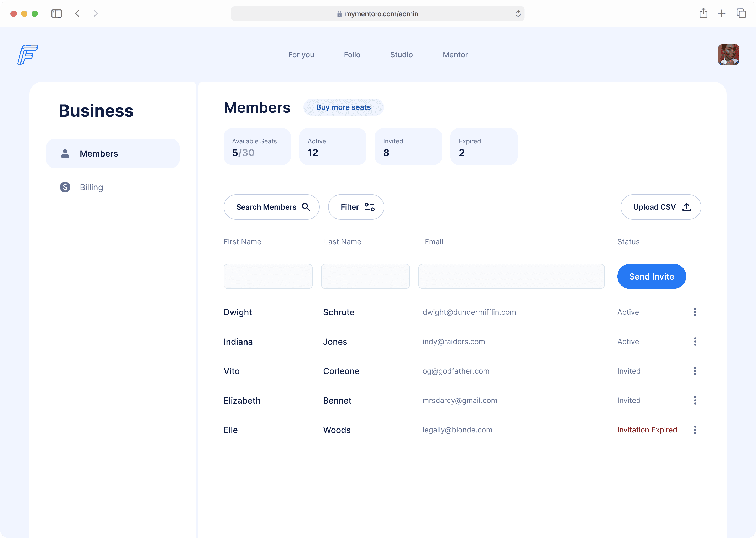756x538 pixels.
Task: Click the Send Invite button
Action: point(651,276)
